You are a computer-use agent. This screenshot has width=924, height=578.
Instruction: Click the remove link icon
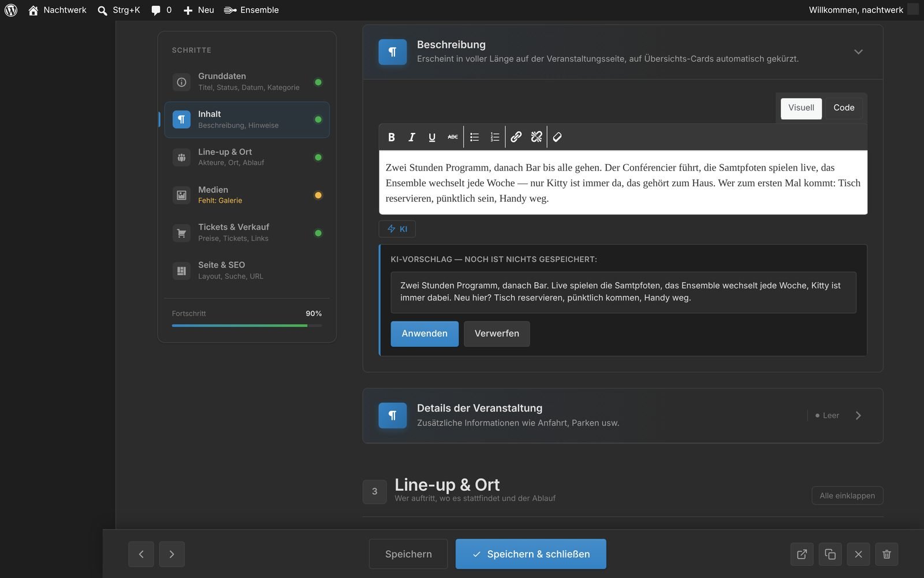tap(536, 137)
